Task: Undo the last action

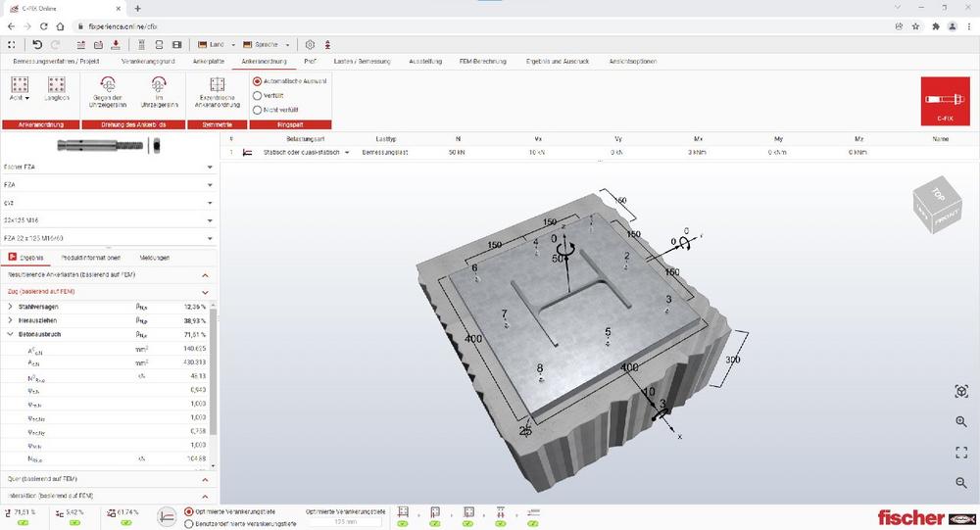Action: [x=37, y=44]
